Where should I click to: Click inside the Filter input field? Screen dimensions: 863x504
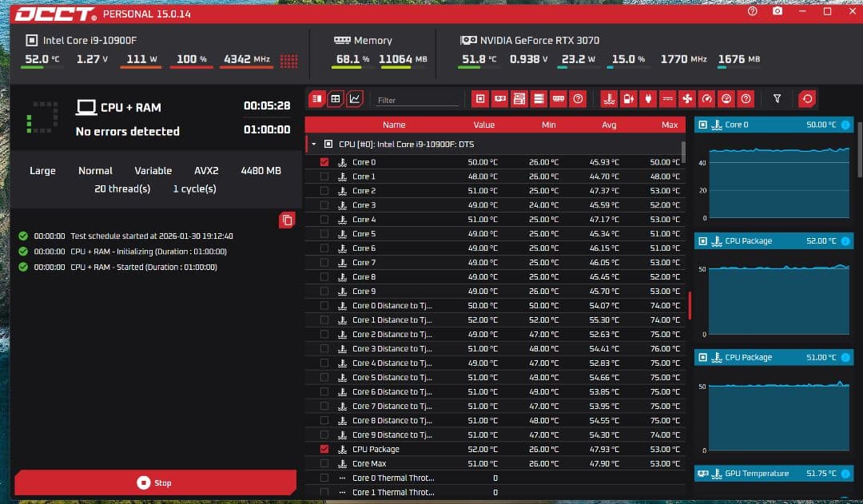point(417,98)
